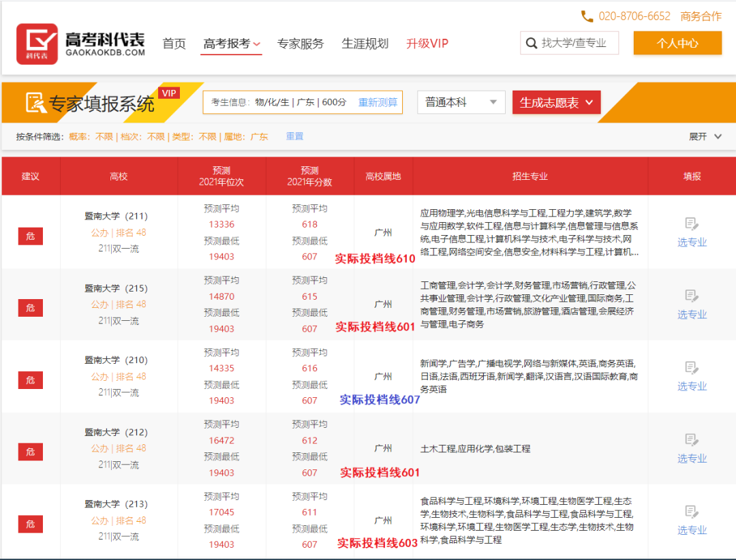Click the 填报 column header
736x560 pixels.
pyautogui.click(x=692, y=176)
